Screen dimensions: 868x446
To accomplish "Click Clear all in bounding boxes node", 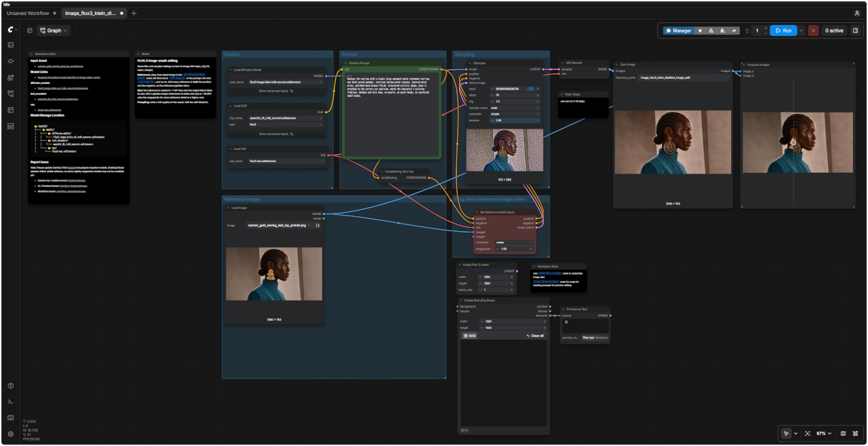I will (x=535, y=336).
